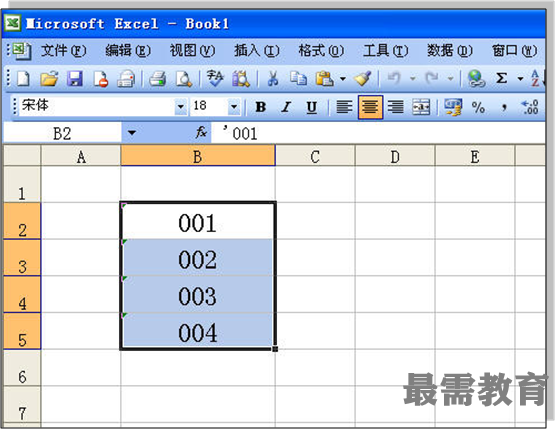Select row 1 header
The width and height of the screenshot is (555, 429).
22,185
